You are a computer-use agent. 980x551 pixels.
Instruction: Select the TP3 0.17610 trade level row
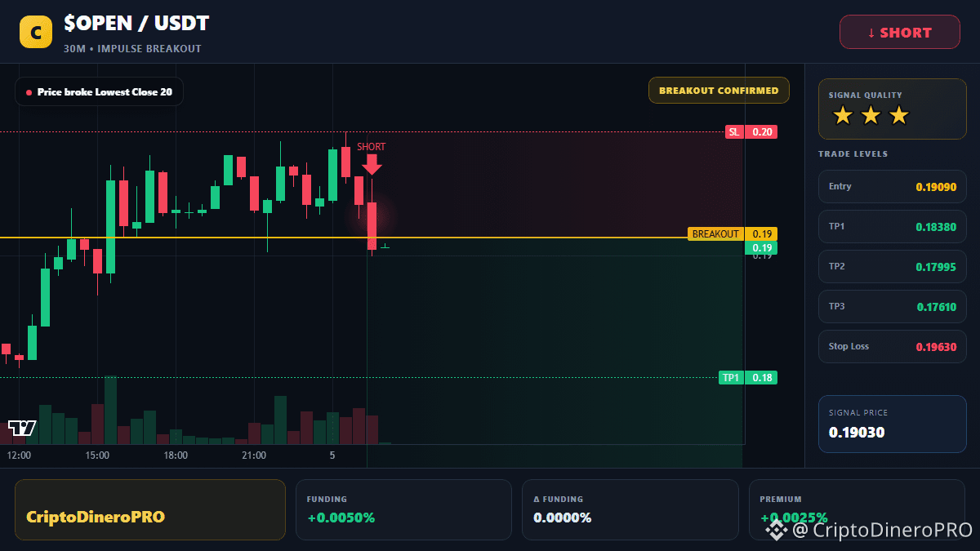[893, 307]
